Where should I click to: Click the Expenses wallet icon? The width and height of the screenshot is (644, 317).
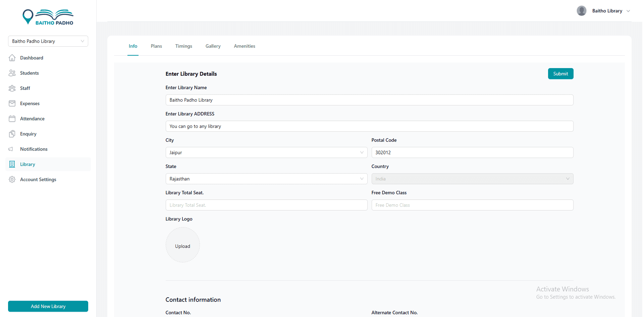[12, 103]
